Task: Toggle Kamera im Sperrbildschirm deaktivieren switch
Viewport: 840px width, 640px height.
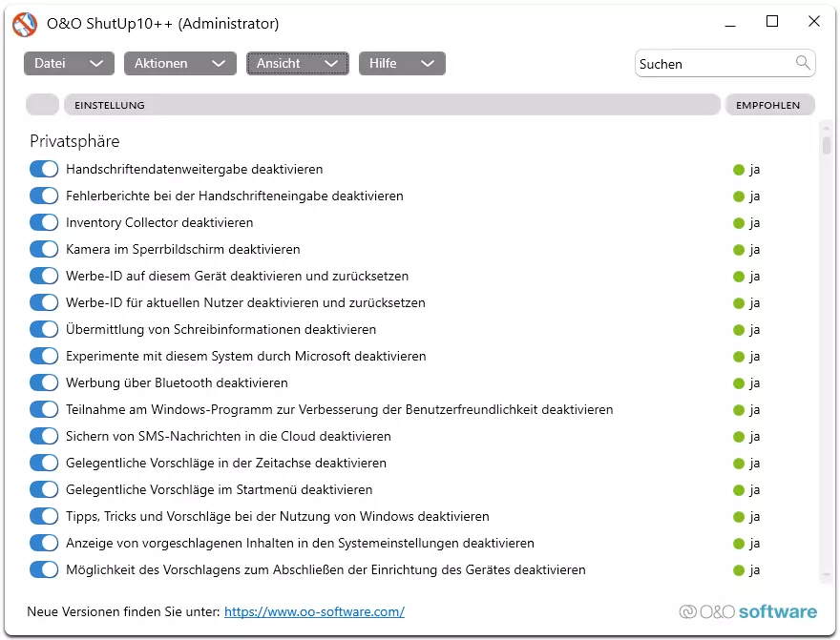Action: coord(44,249)
